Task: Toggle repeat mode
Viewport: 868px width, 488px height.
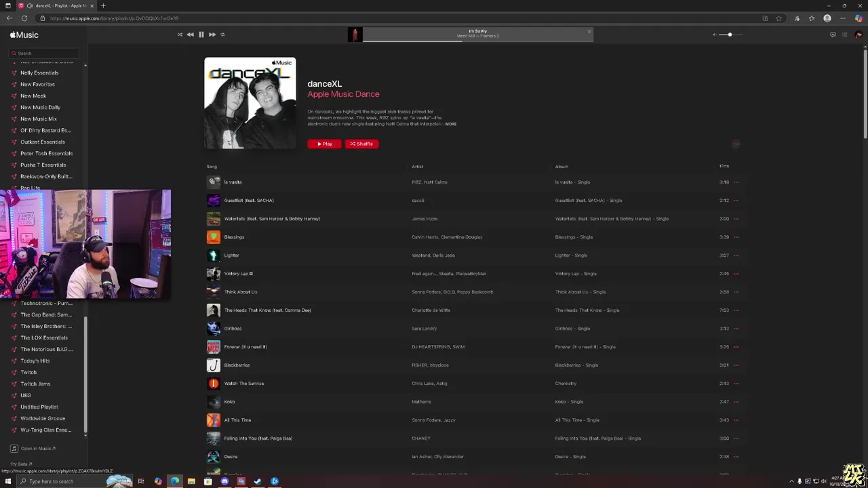Action: click(x=222, y=35)
